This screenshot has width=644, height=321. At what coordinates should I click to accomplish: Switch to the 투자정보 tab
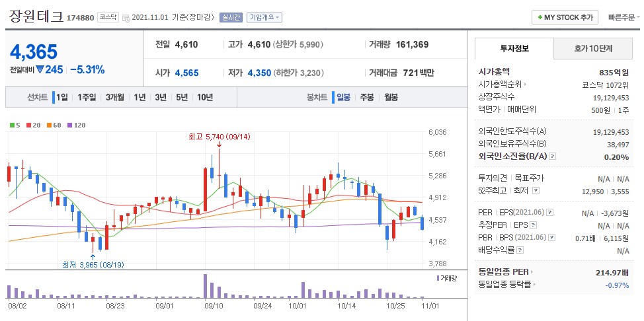514,48
